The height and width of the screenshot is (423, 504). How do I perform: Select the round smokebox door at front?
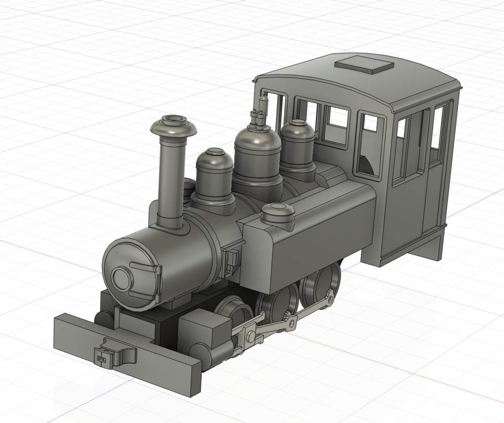click(132, 277)
